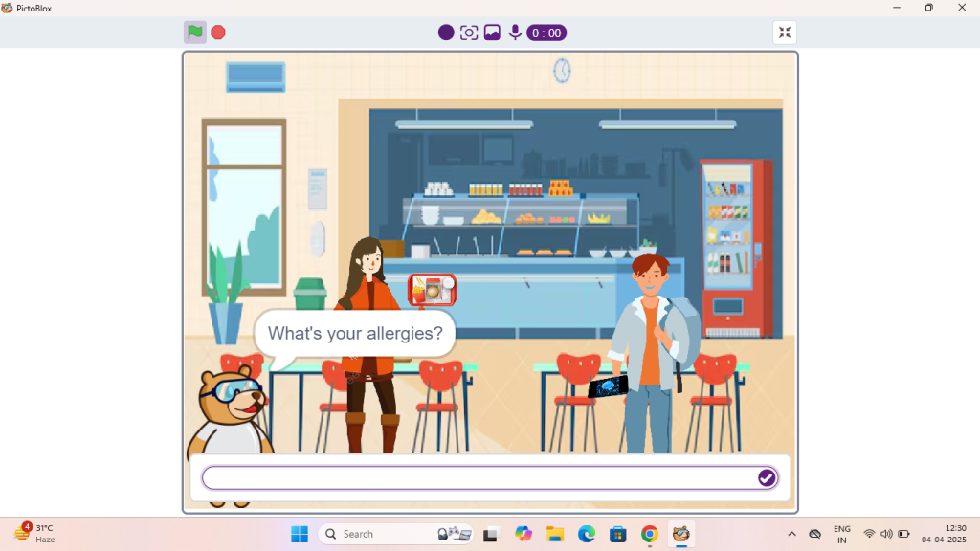
Task: Open Google Chrome from the taskbar
Action: coord(650,534)
